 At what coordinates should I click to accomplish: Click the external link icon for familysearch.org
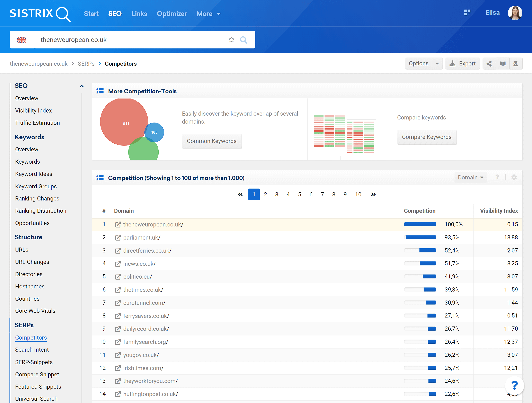[118, 342]
